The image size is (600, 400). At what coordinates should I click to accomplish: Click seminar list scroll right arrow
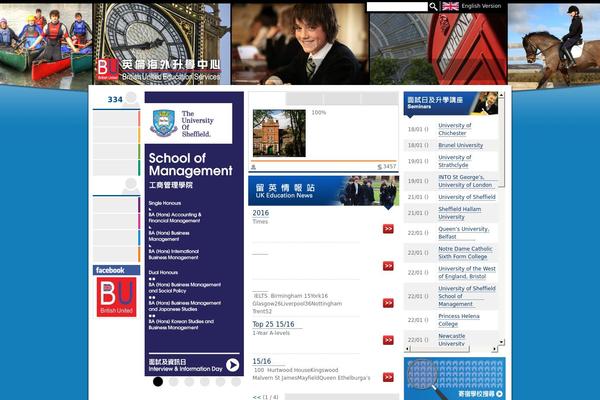[x=495, y=349]
